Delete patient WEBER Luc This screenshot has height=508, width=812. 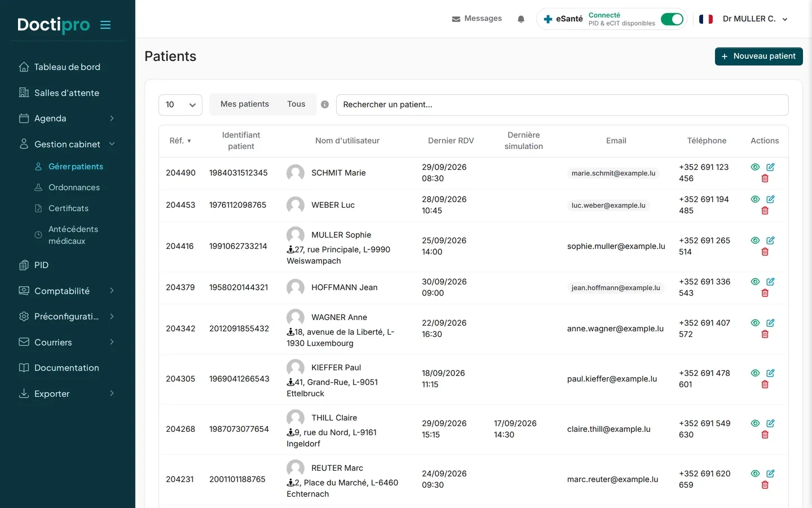(765, 211)
